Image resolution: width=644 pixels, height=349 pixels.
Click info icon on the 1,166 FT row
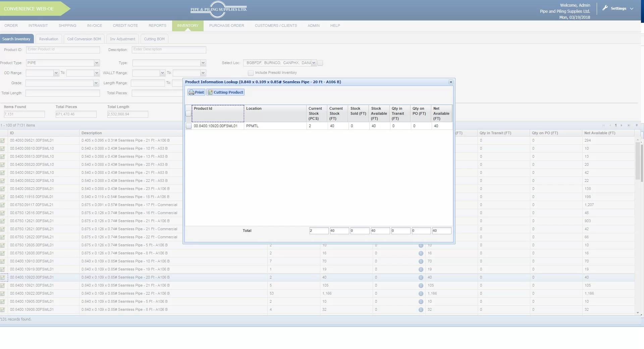(421, 294)
